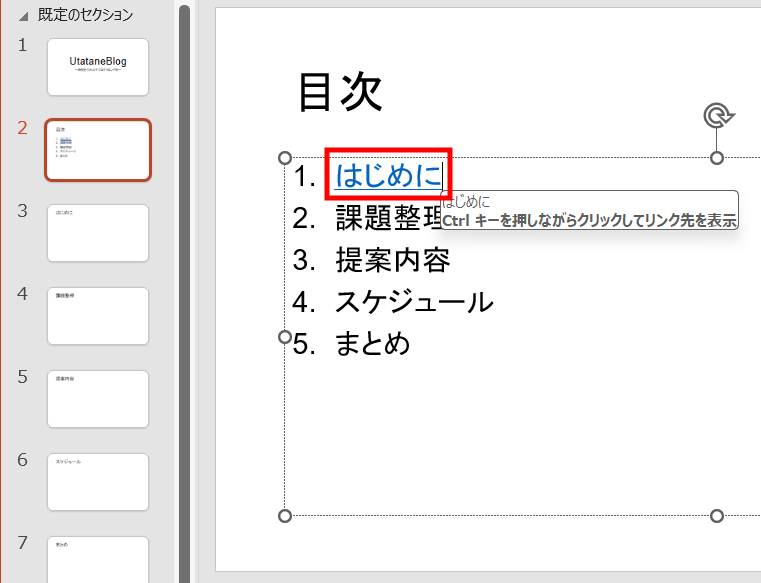Select the 既定のセクション section header text
The height and width of the screenshot is (583, 761).
(x=85, y=15)
